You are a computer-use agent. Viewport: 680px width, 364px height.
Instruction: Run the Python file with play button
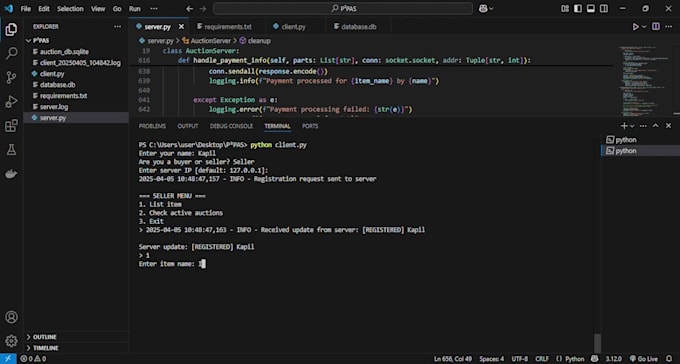635,27
